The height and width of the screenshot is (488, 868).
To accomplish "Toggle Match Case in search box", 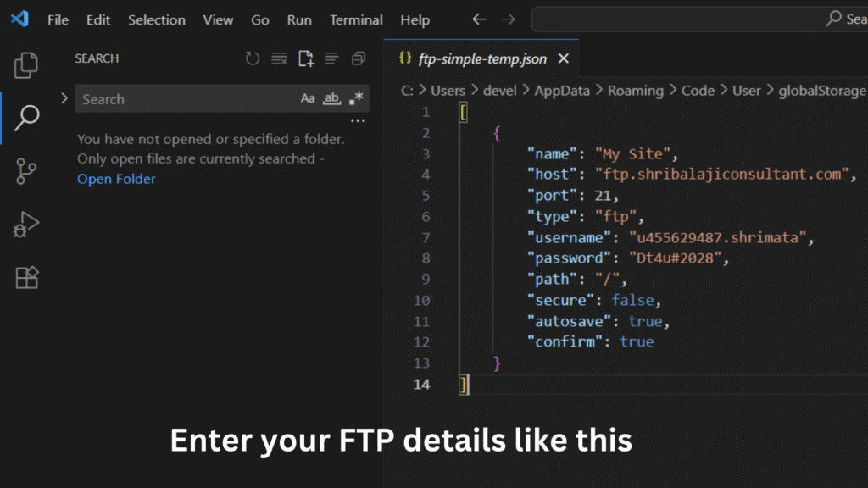I will point(308,99).
